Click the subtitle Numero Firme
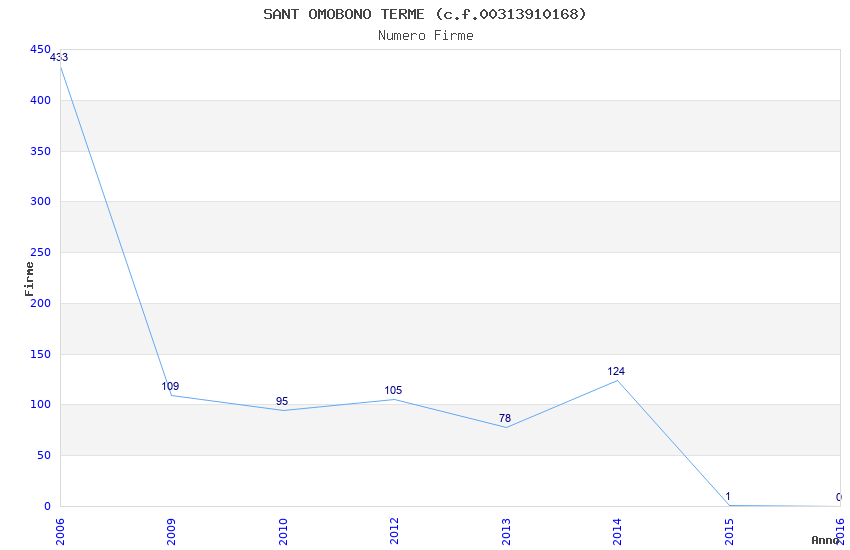Viewport: 850px width, 550px height. [426, 35]
